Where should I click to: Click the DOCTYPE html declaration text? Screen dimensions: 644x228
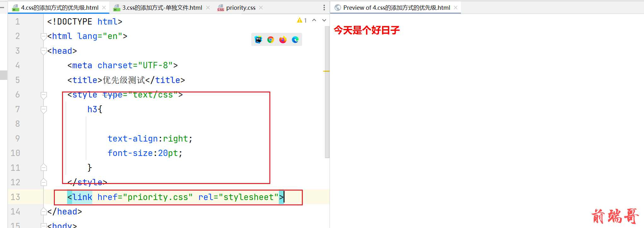[85, 22]
